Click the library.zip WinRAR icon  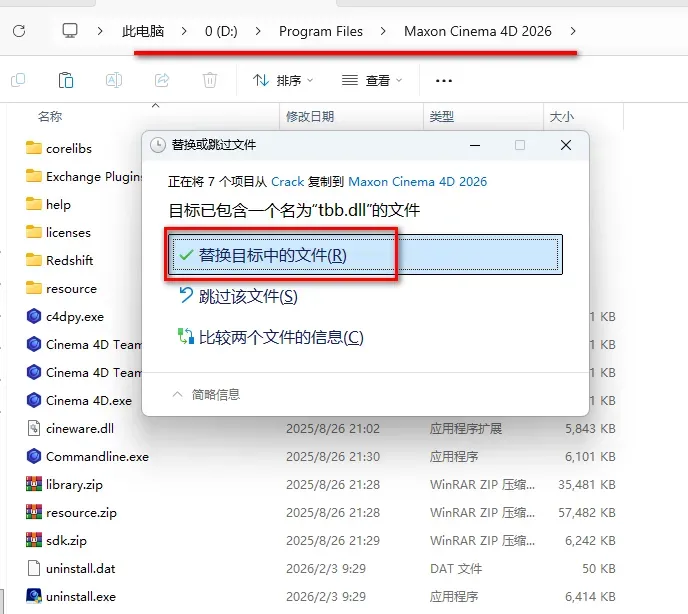(x=34, y=484)
